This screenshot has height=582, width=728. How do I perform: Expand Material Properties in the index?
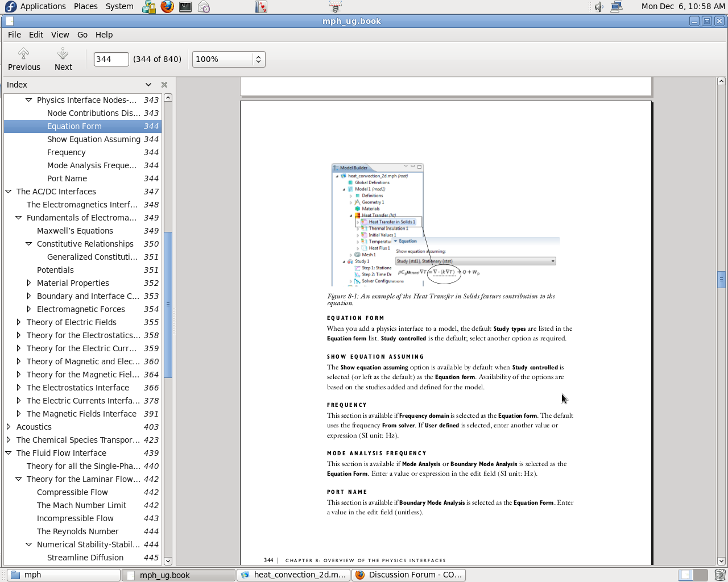[x=29, y=283]
